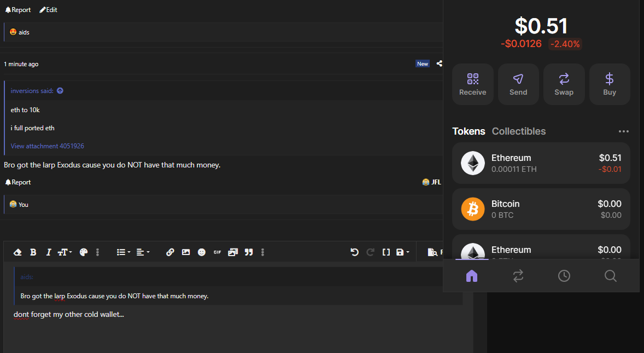Share the post with the share icon
Viewport: 644px width, 353px height.
(439, 63)
